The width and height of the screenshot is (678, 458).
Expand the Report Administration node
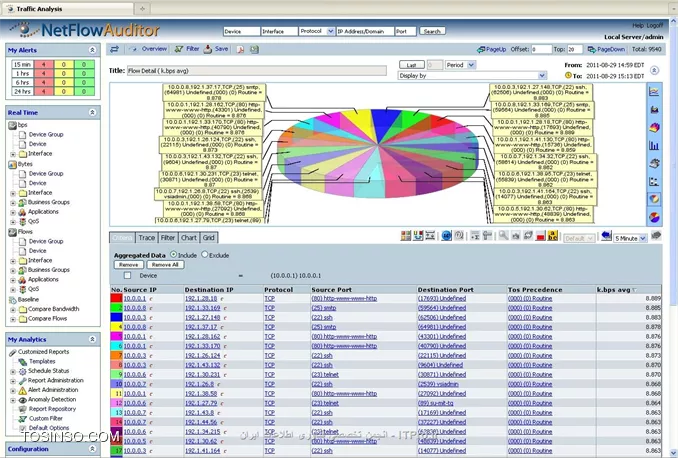(13, 381)
